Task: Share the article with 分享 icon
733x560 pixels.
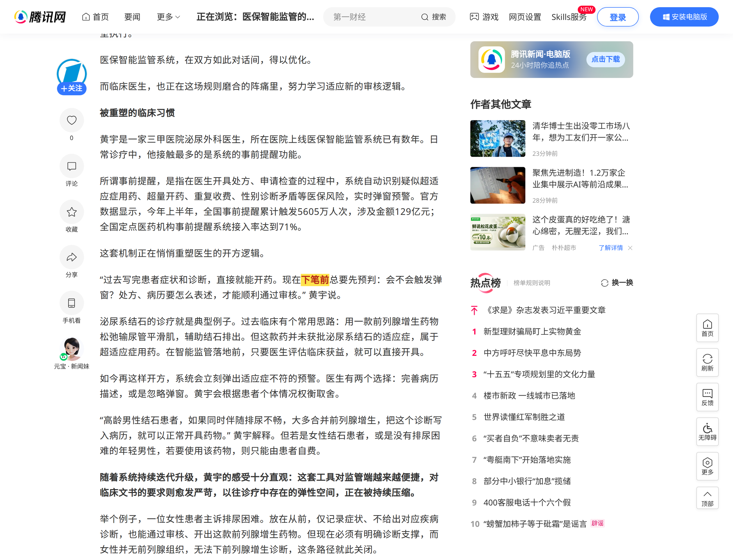Action: click(71, 257)
